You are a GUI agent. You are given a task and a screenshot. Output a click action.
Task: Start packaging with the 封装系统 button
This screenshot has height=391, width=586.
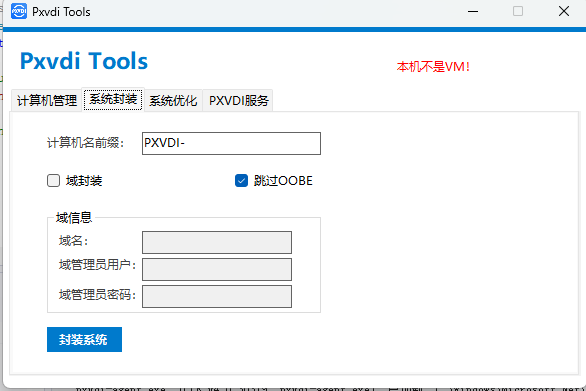(x=84, y=339)
